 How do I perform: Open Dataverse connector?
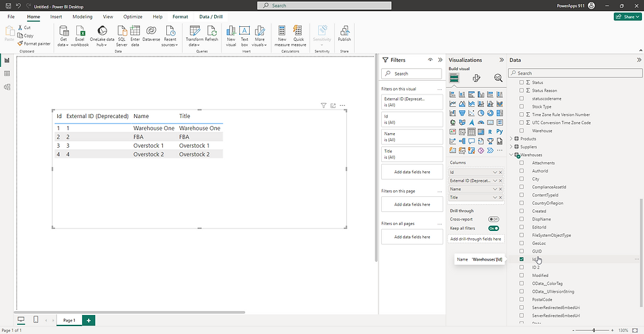151,33
